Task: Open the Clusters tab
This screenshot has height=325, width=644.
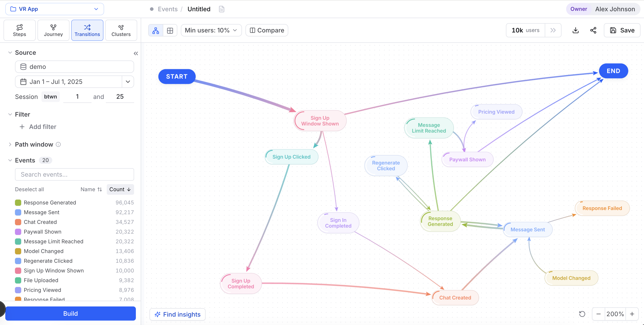Action: tap(121, 30)
